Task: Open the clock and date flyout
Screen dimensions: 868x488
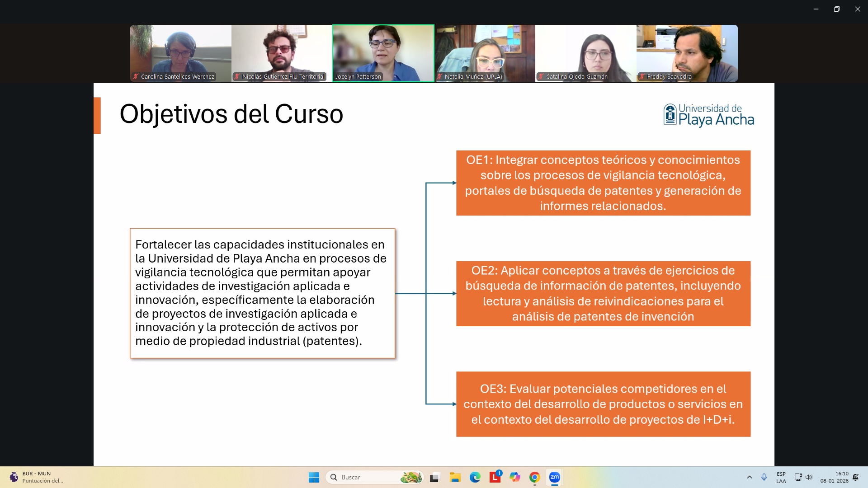Action: tap(835, 477)
